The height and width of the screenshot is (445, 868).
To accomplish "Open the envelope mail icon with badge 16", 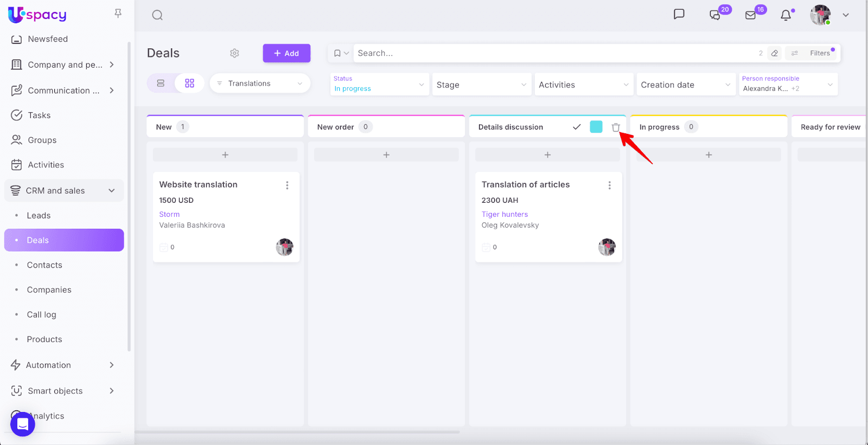I will [751, 15].
